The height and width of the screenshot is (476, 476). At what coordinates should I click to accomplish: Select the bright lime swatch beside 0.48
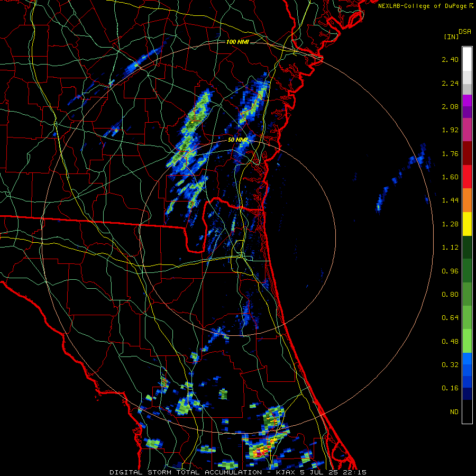(467, 341)
